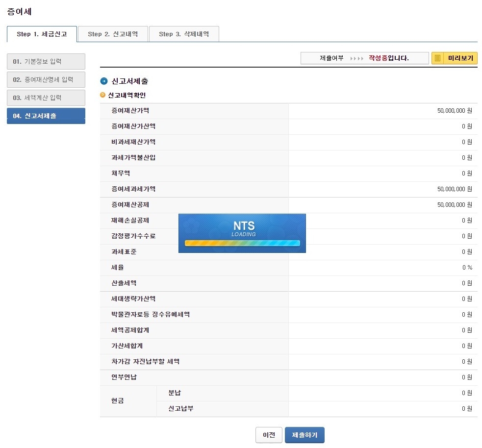Viewport: 482px width, 448px height.
Task: Click the 분납 row label
Action: pos(175,393)
